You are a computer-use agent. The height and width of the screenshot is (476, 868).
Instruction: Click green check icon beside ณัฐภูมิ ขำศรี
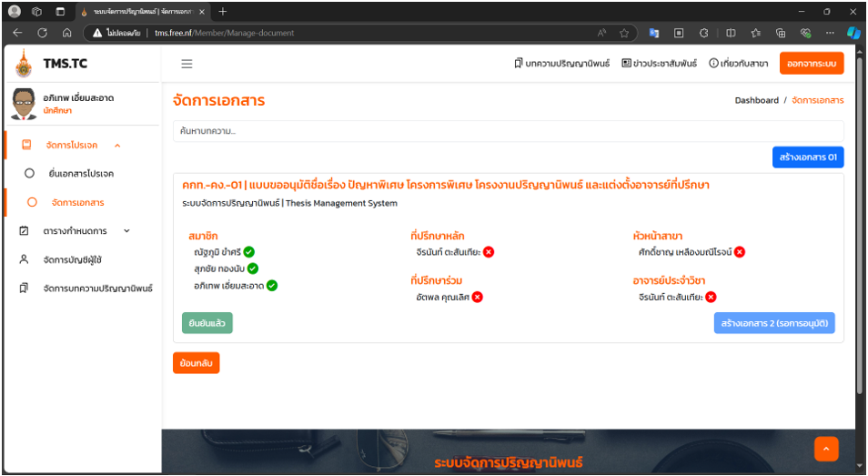(x=249, y=252)
